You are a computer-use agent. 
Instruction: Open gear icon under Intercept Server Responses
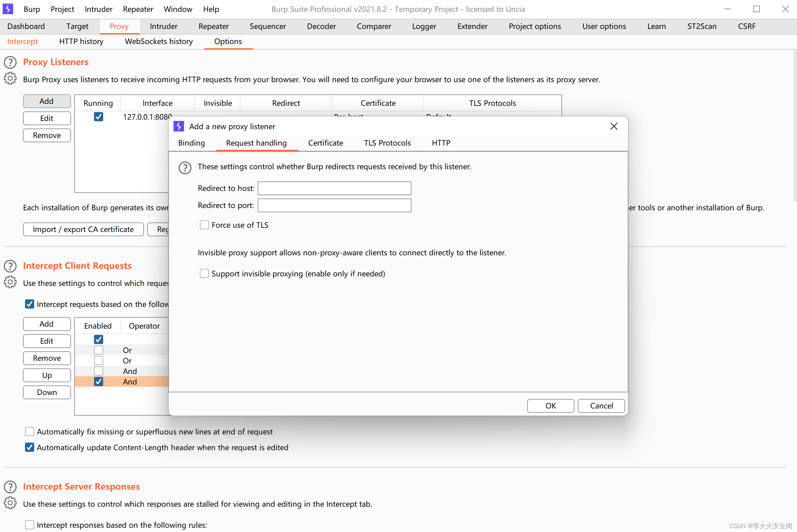[10, 503]
